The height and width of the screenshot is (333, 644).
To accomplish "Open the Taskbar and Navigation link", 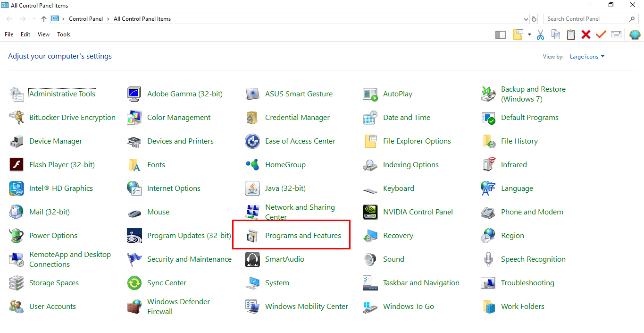I will pyautogui.click(x=421, y=283).
